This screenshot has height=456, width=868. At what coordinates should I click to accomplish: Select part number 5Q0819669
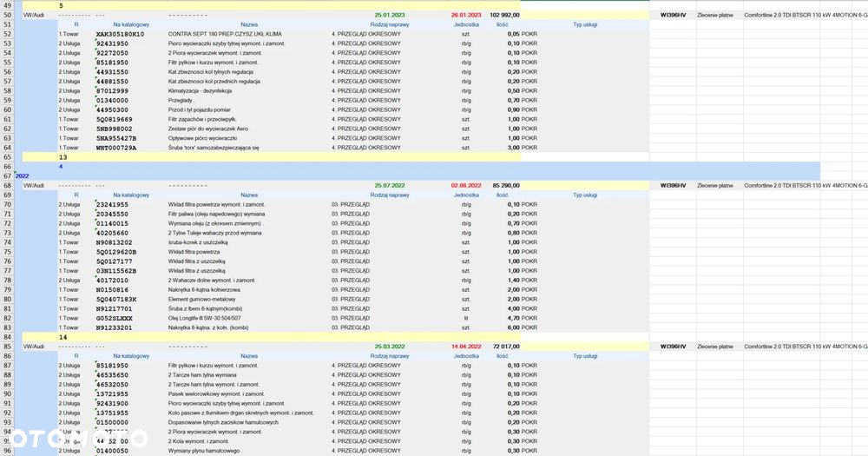click(114, 119)
